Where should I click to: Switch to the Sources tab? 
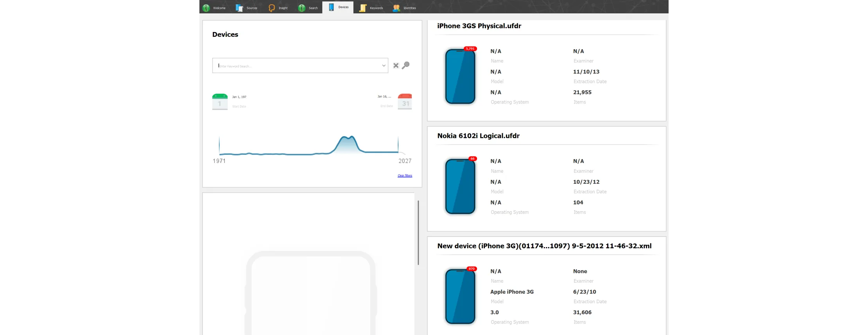(x=246, y=7)
